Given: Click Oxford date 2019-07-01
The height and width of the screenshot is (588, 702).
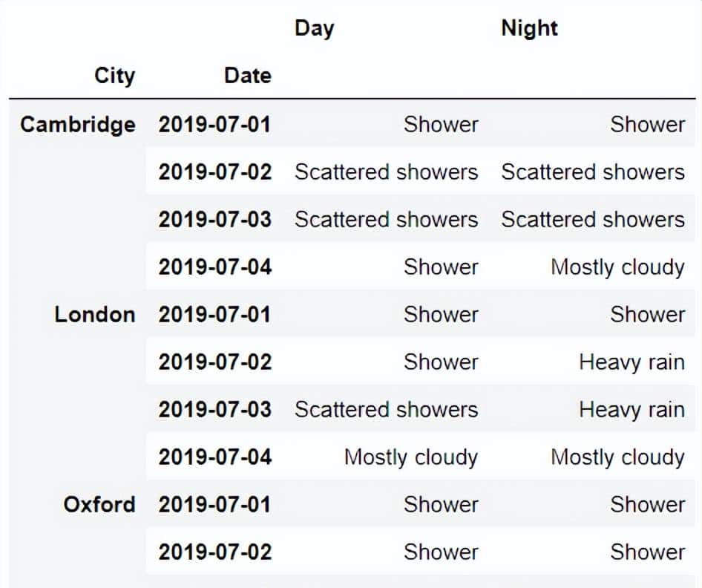Looking at the screenshot, I should (x=214, y=504).
